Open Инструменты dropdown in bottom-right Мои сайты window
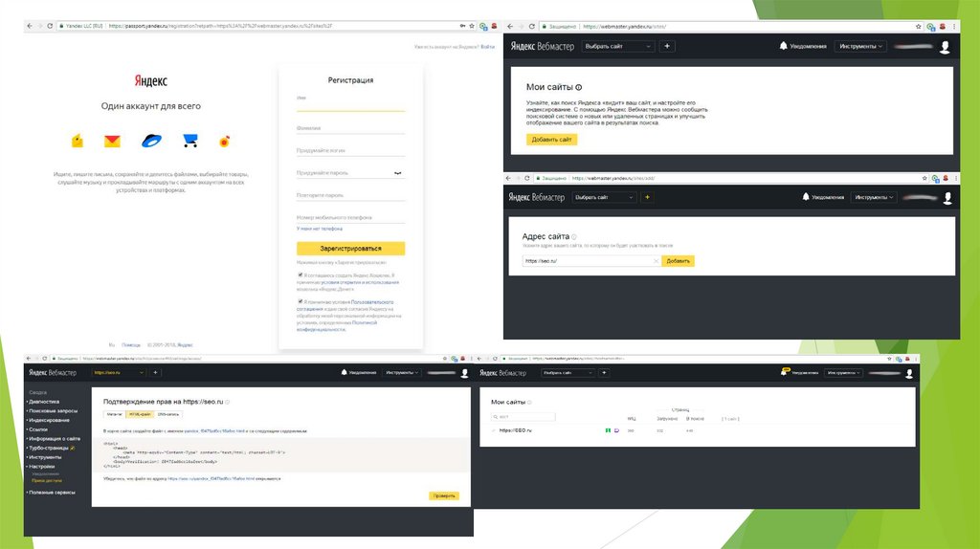Image resolution: width=980 pixels, height=549 pixels. point(843,373)
